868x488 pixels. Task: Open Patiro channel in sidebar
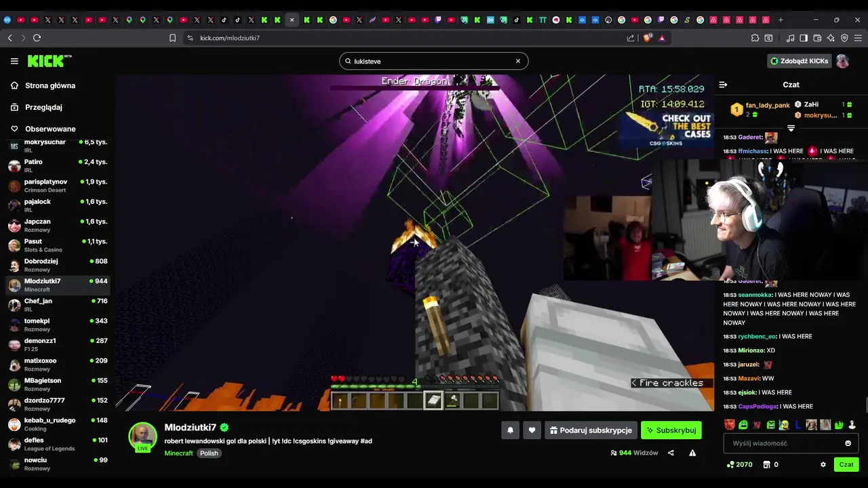click(x=58, y=165)
